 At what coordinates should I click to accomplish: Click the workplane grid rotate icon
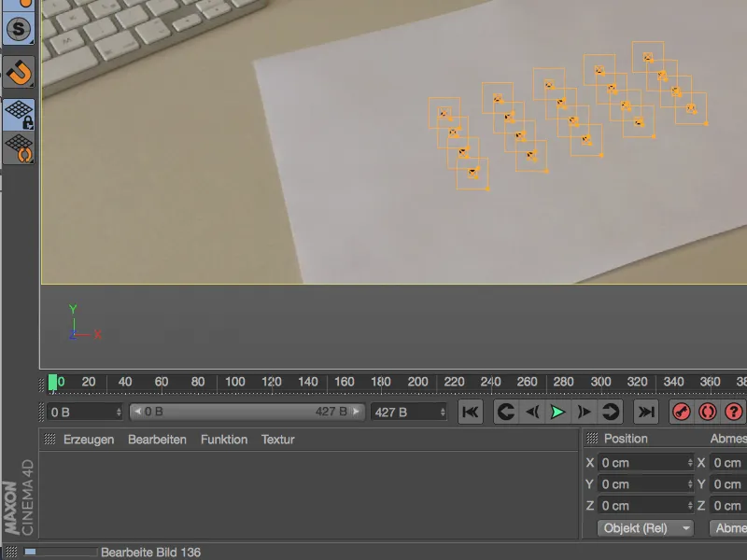tap(19, 147)
